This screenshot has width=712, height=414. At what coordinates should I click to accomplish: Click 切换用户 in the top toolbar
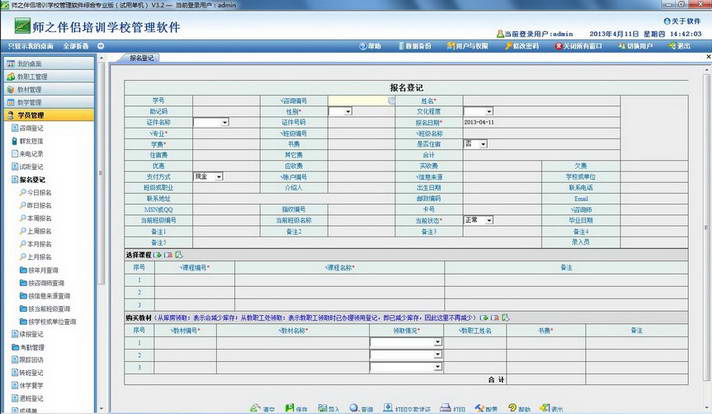[x=636, y=46]
